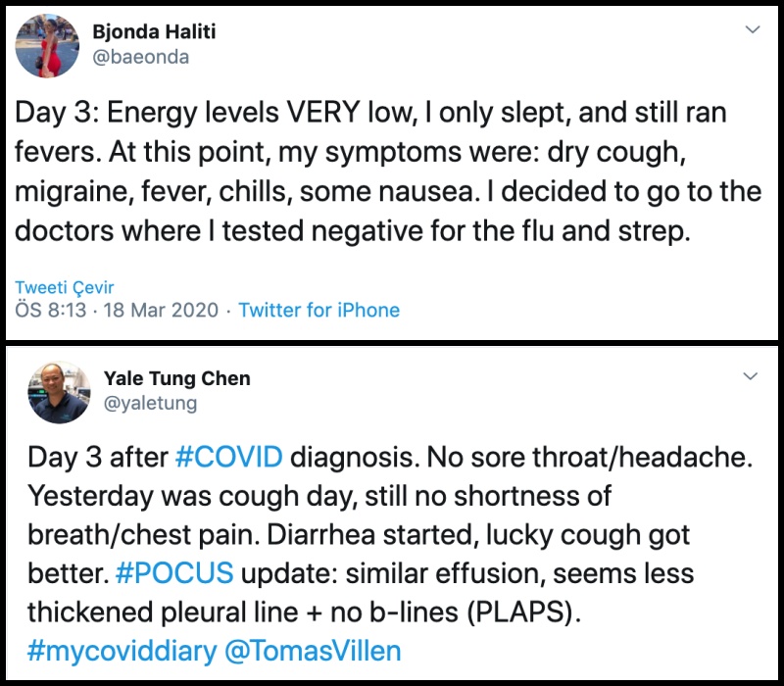Screen dimensions: 784x686
Task: Expand the options chevron on Bjonda's tweet
Action: pos(753,29)
